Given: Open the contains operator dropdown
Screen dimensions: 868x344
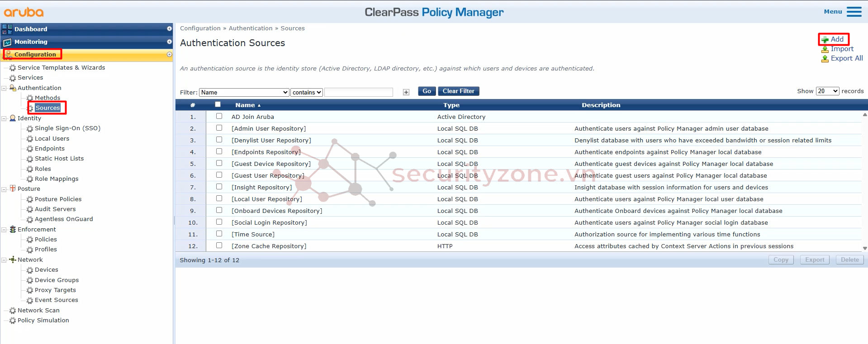Looking at the screenshot, I should click(x=307, y=92).
